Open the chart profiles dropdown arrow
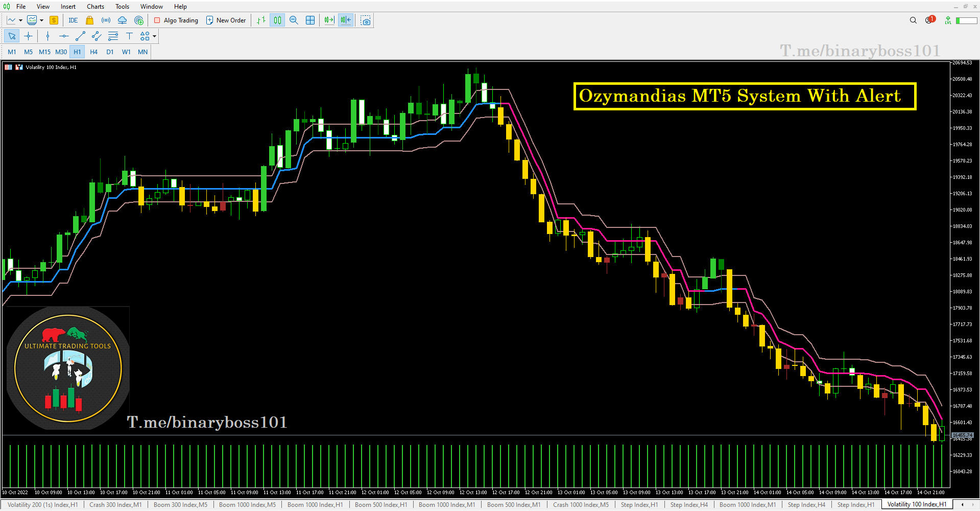The image size is (980, 511). 41,20
